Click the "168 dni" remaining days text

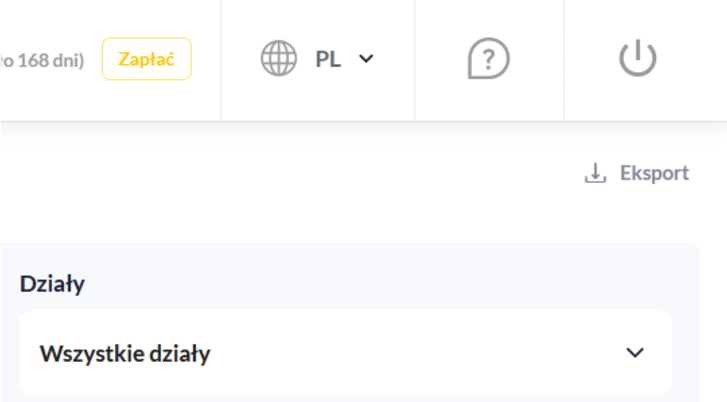[50, 60]
